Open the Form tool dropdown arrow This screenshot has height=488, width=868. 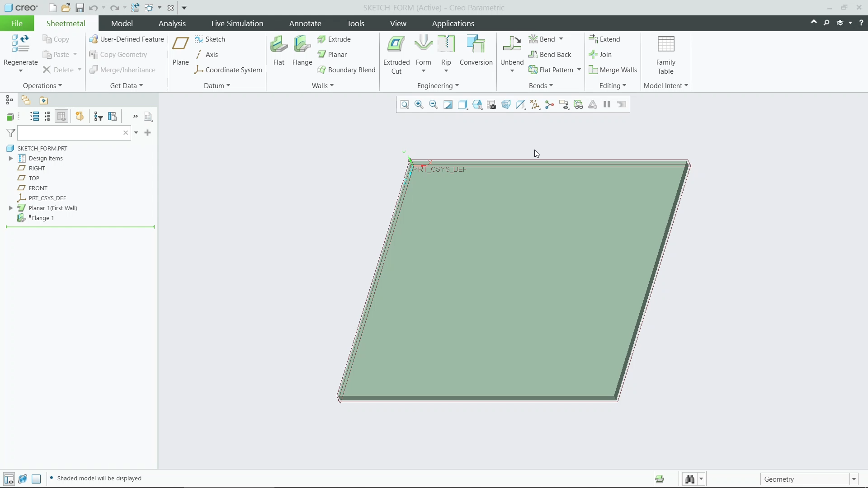pos(424,71)
